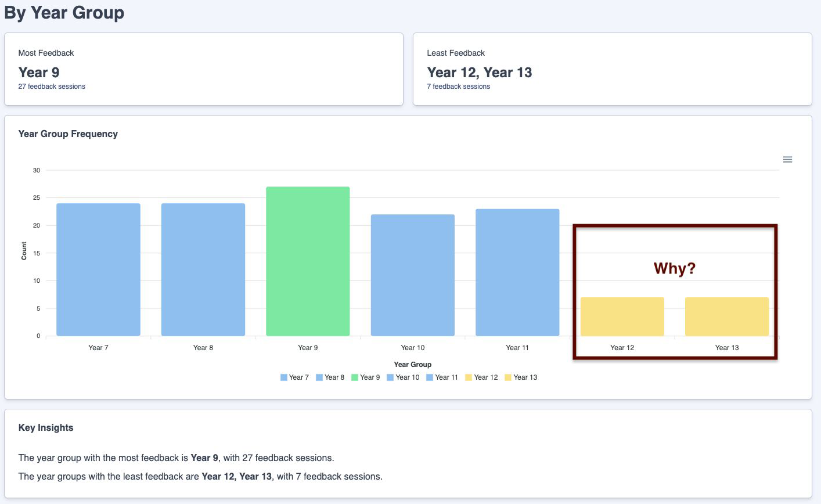
Task: Open the chart hamburger menu icon
Action: coord(787,160)
